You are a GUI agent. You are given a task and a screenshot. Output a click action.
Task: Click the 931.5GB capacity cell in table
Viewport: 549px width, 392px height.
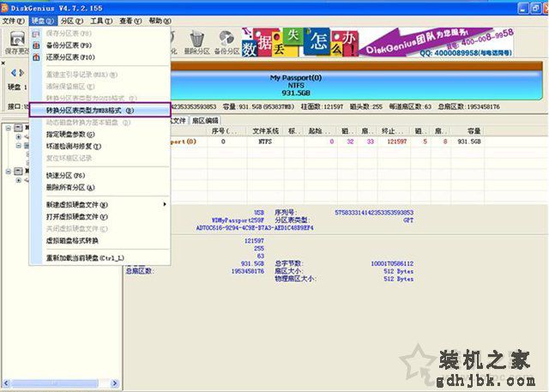click(x=469, y=142)
